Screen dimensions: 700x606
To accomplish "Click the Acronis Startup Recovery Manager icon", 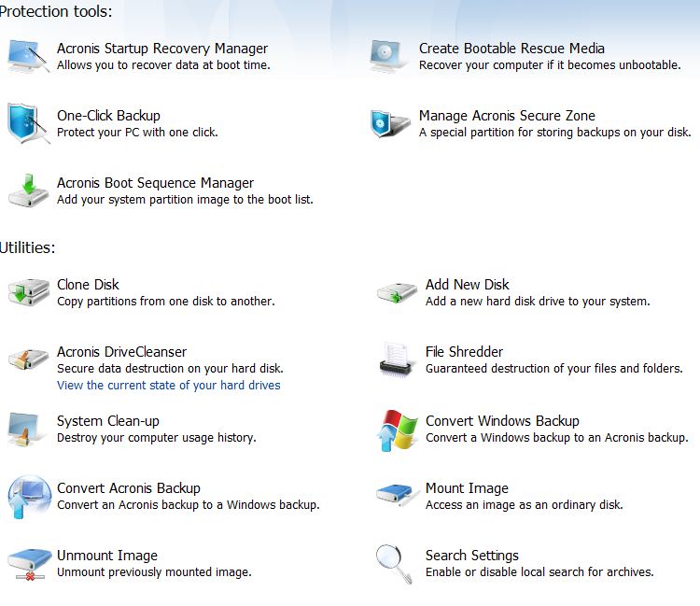I will click(x=28, y=56).
